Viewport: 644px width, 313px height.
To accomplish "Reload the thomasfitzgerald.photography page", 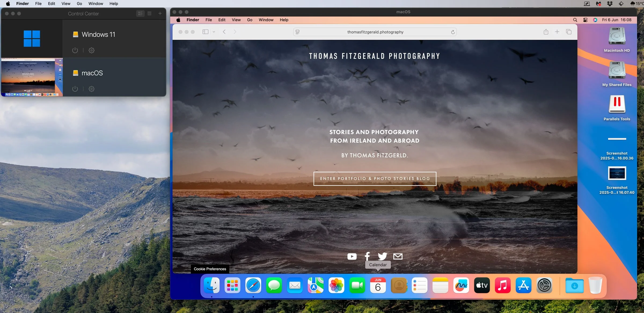I will point(453,32).
